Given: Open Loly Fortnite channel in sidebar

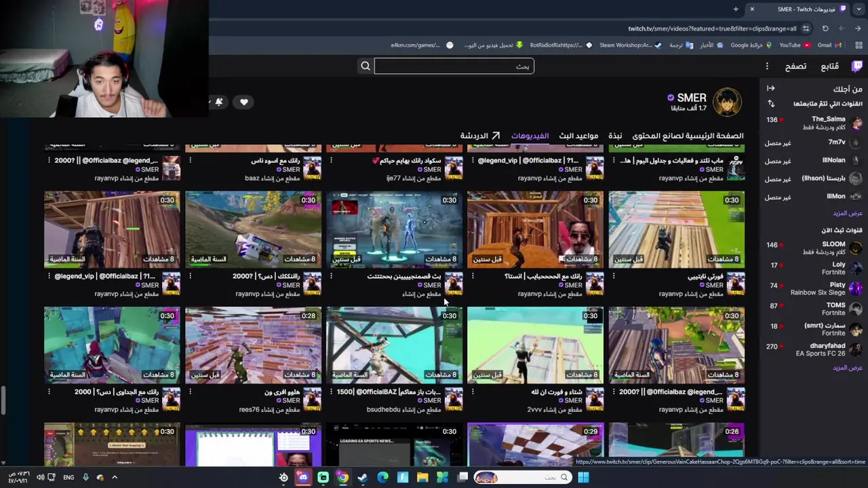Looking at the screenshot, I should tap(814, 268).
